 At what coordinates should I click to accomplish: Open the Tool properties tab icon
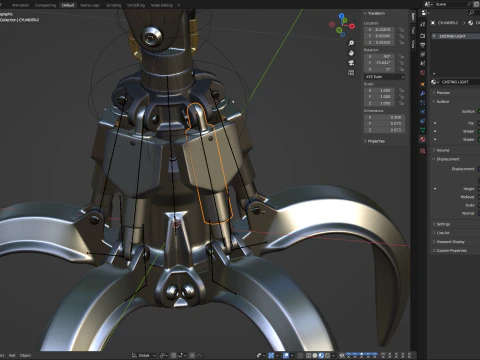click(x=423, y=24)
